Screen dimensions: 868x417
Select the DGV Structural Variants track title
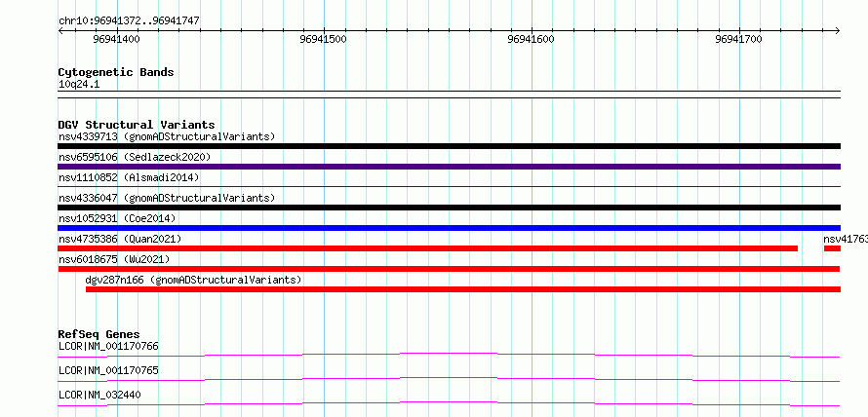137,125
